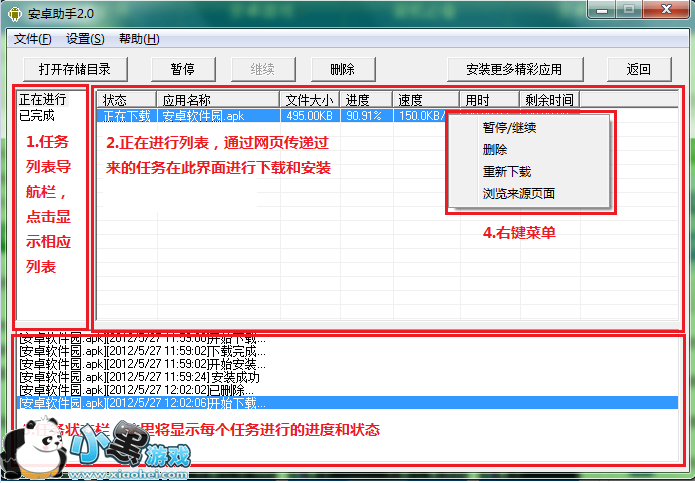Image resolution: width=695 pixels, height=483 pixels.
Task: Select log line 12:02:02 已删除
Action: point(348,390)
